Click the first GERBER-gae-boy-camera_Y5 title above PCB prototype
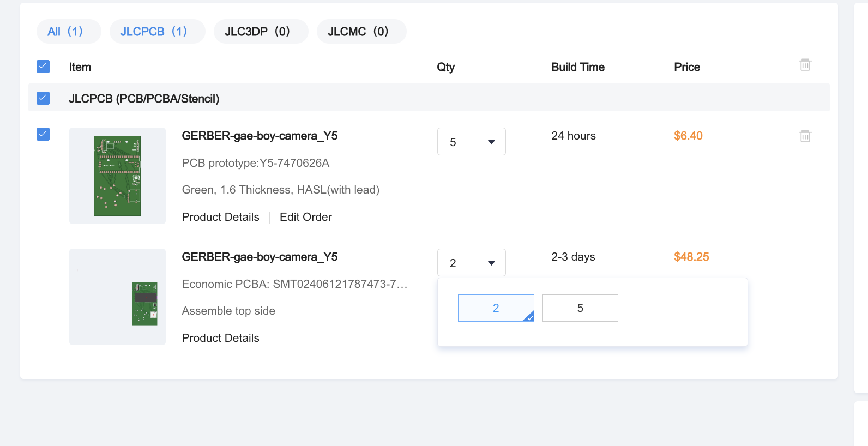 [x=260, y=136]
